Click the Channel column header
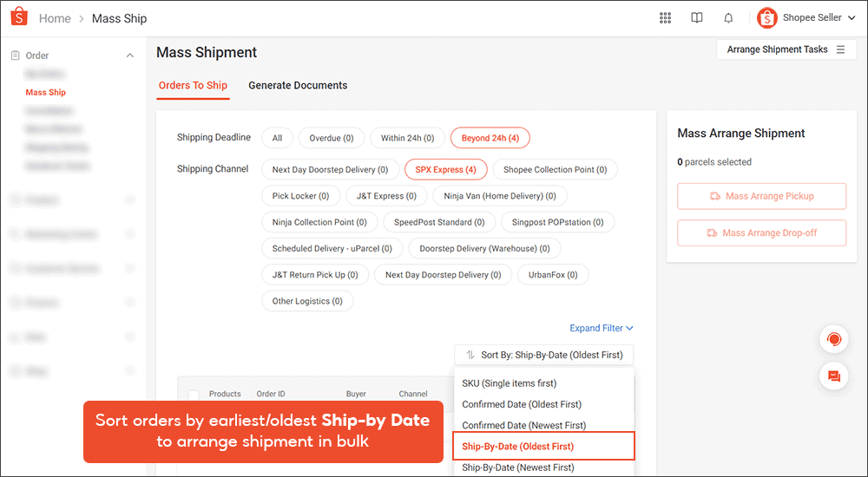The height and width of the screenshot is (477, 868). tap(413, 394)
